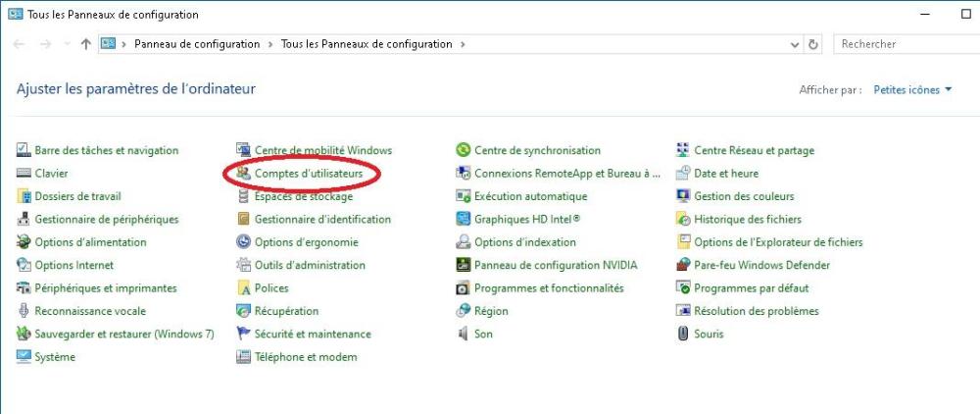Maximize the control panel window
The height and width of the screenshot is (414, 980).
tap(965, 14)
